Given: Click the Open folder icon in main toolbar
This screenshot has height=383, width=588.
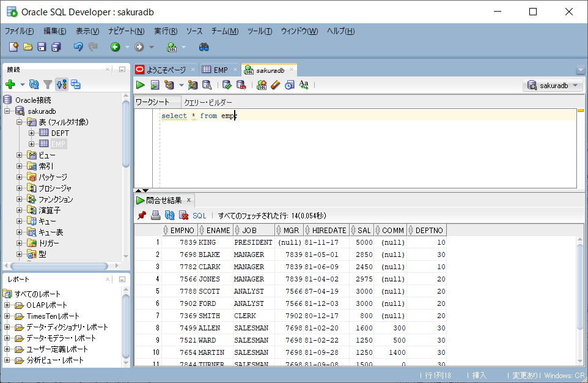Looking at the screenshot, I should click(28, 47).
